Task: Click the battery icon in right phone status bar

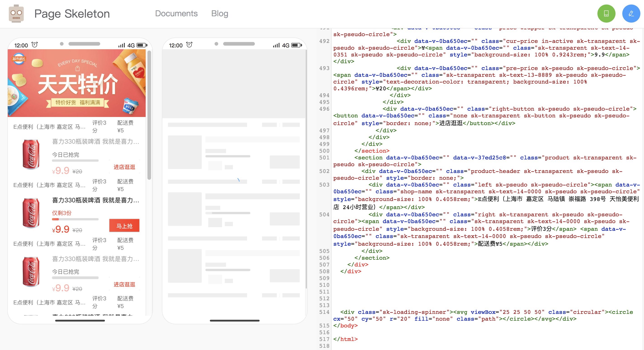Action: [x=296, y=45]
